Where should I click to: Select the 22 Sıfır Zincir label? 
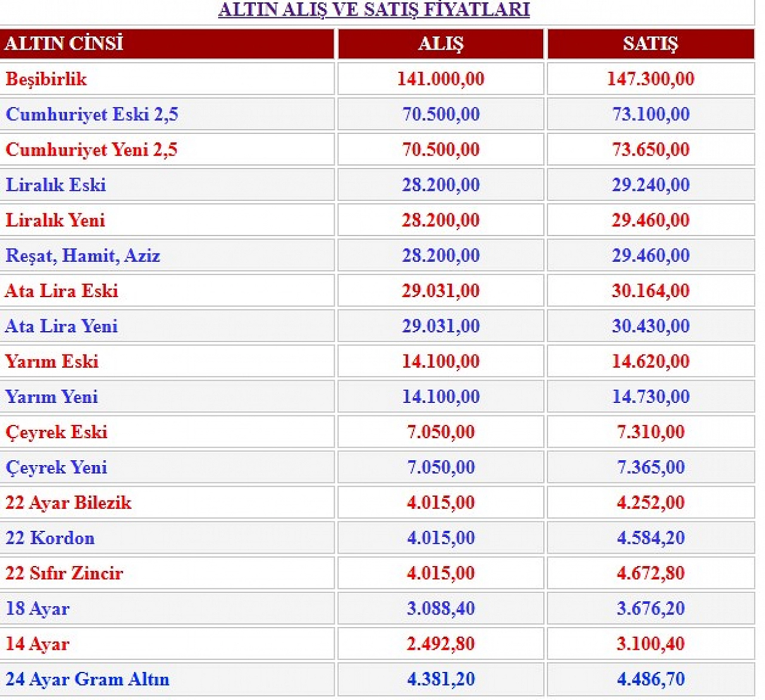click(64, 573)
